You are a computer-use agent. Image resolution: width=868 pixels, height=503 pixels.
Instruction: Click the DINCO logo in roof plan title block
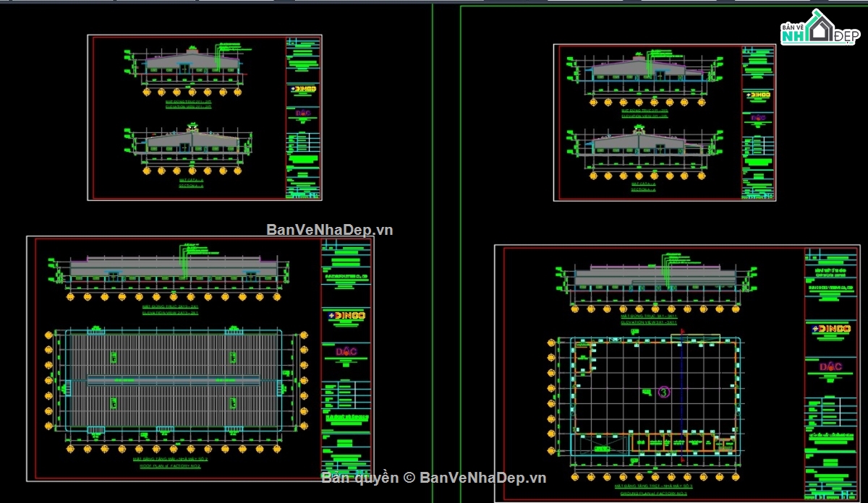tap(347, 316)
